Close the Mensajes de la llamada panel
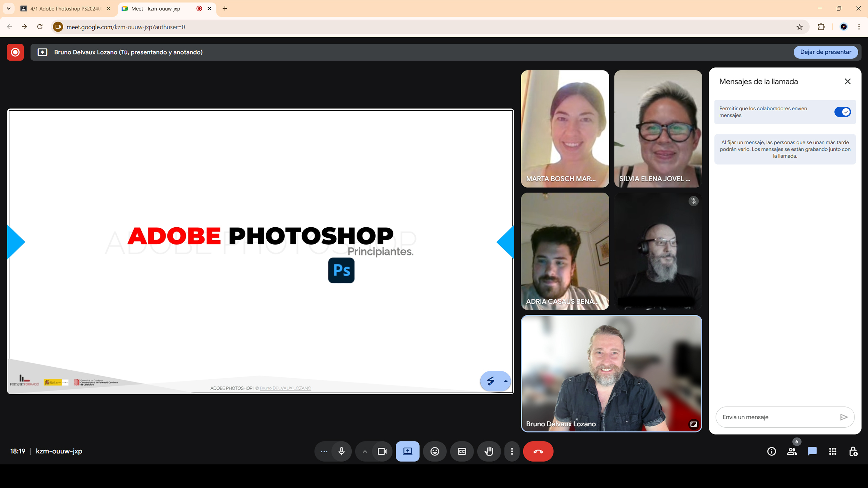This screenshot has width=868, height=488. click(x=847, y=82)
